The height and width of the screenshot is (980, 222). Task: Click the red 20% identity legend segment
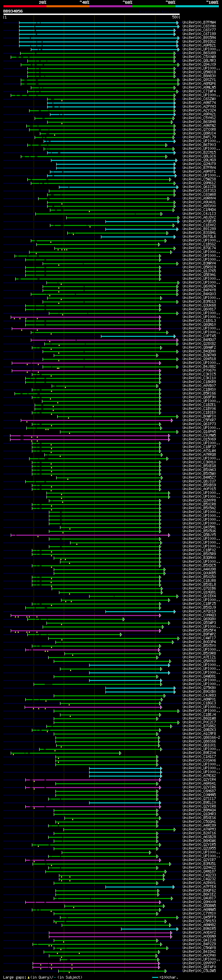[x=25, y=6]
